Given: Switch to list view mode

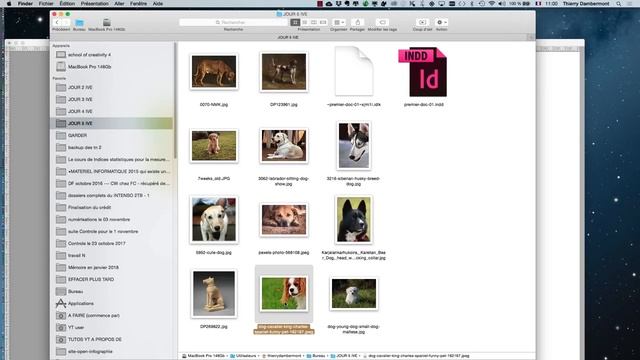Looking at the screenshot, I should click(304, 22).
